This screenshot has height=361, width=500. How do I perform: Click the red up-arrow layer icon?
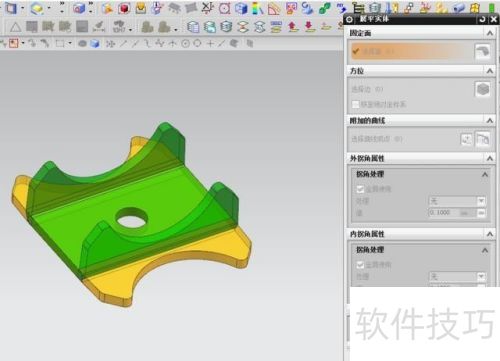pyautogui.click(x=293, y=27)
